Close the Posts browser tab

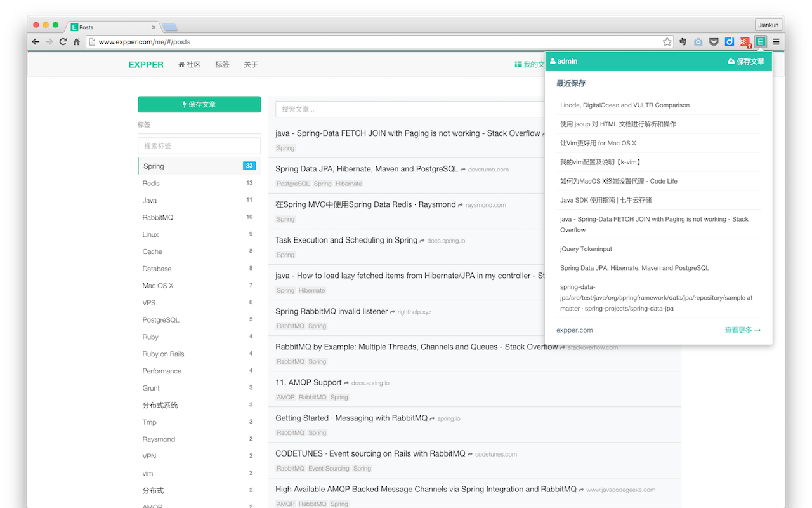coord(154,27)
